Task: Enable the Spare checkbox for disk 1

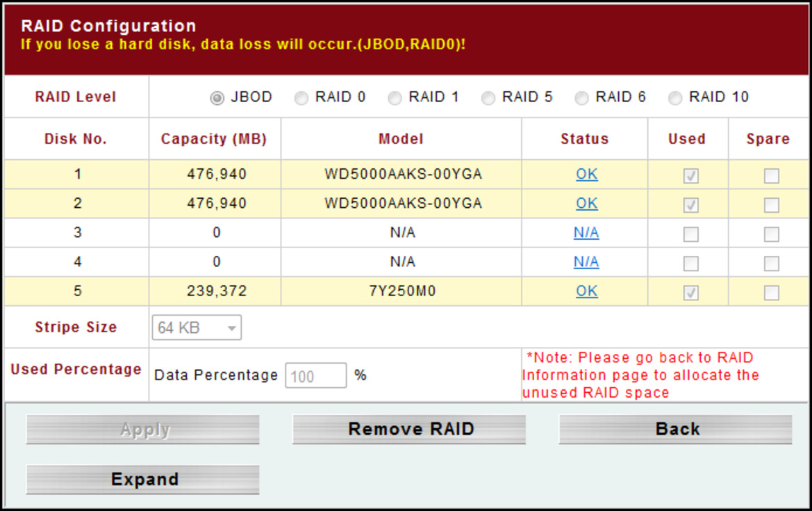Action: (771, 177)
